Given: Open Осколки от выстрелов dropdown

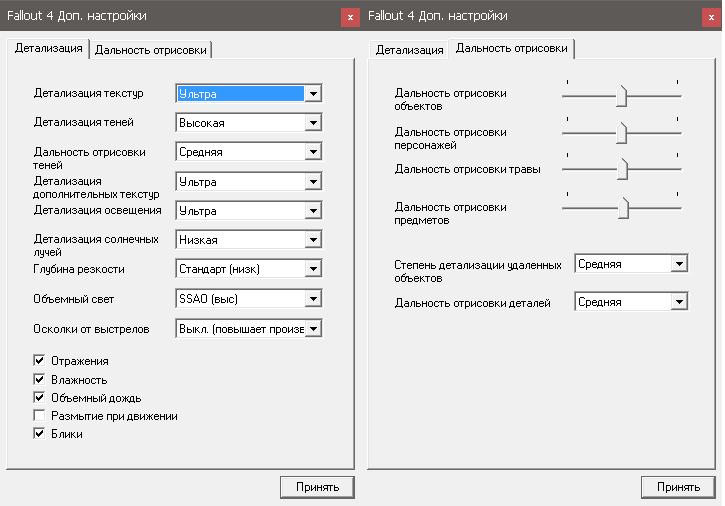Looking at the screenshot, I should pyautogui.click(x=313, y=328).
